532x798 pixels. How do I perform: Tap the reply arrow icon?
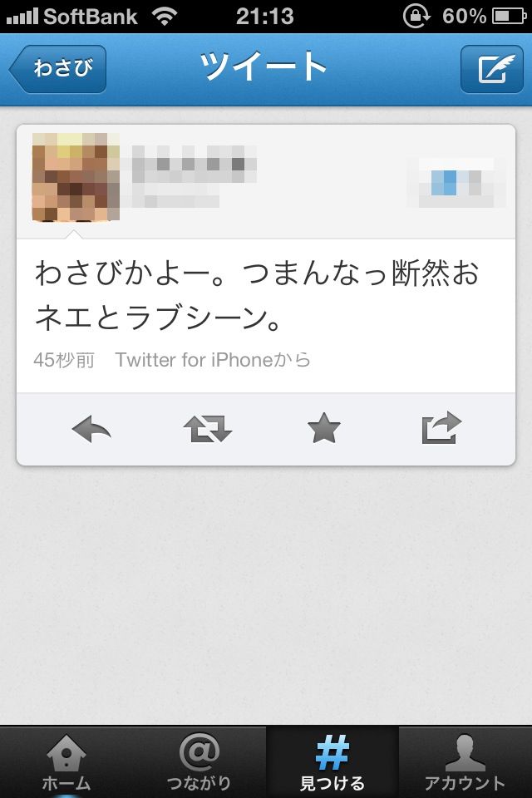[91, 429]
